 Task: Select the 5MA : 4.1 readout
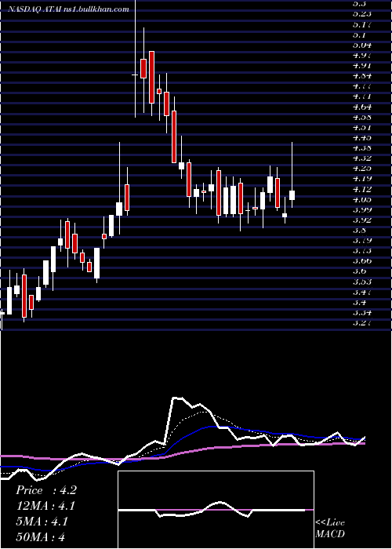[42, 522]
